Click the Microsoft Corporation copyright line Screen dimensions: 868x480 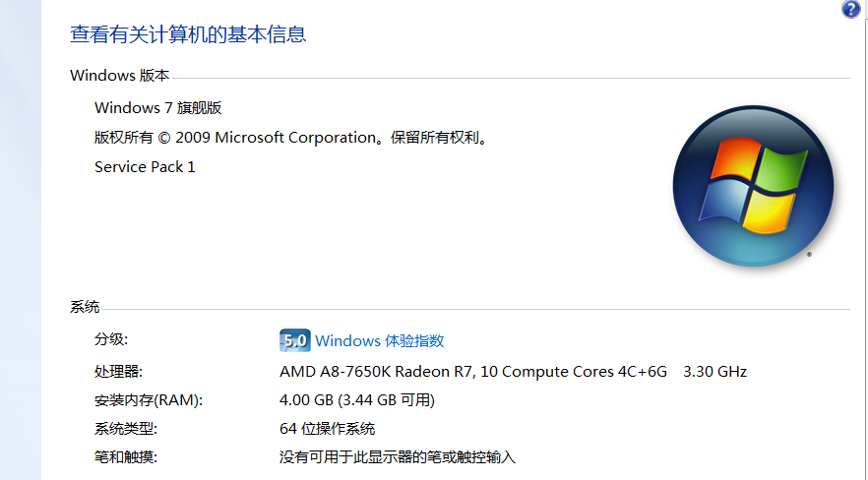tap(291, 138)
